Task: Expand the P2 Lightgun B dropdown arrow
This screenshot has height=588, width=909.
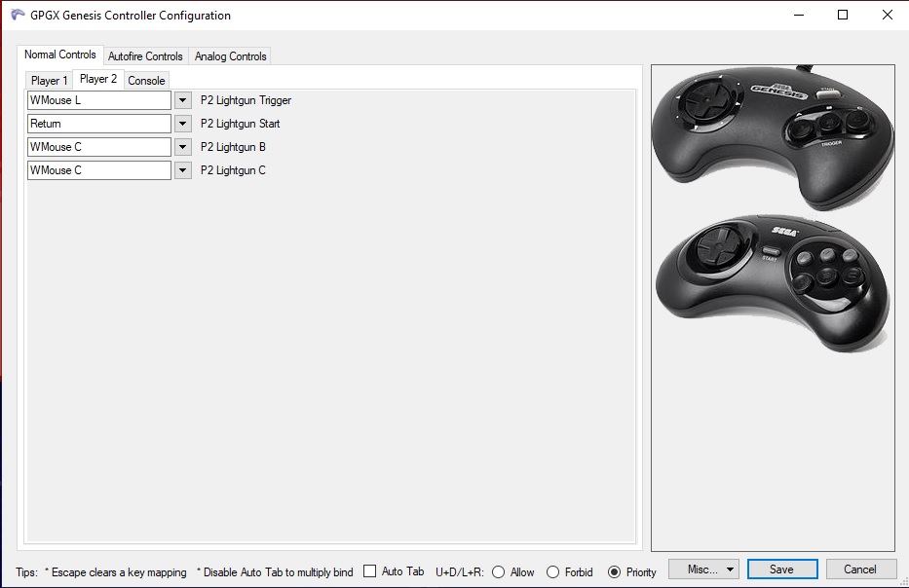Action: [182, 147]
